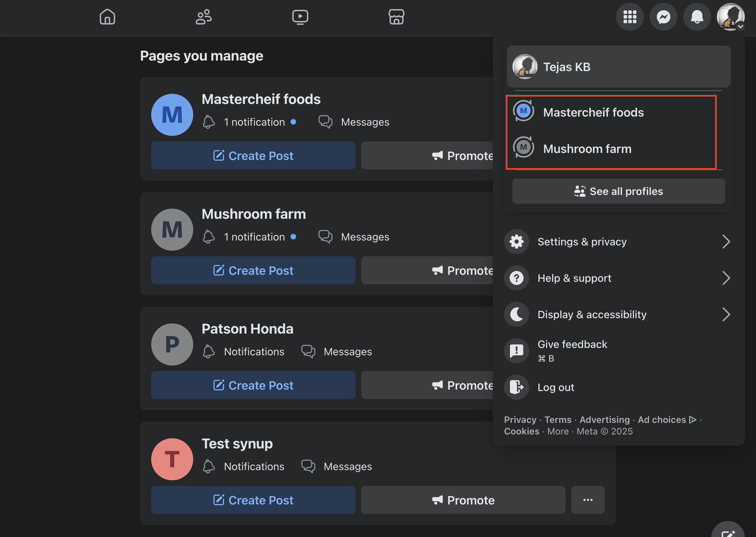
Task: Click Test synup page avatar
Action: click(x=172, y=459)
